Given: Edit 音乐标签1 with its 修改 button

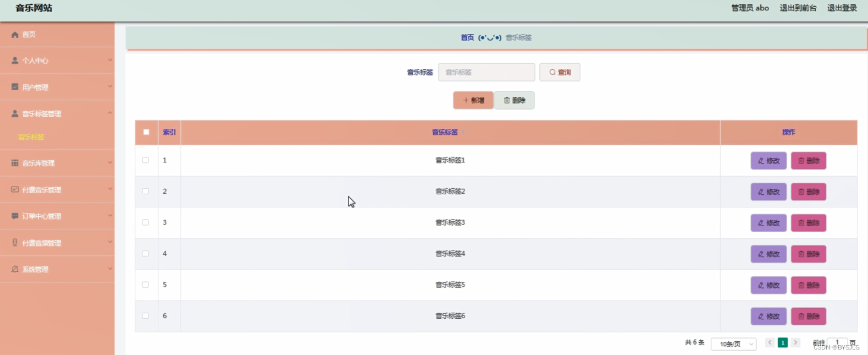Looking at the screenshot, I should click(769, 161).
